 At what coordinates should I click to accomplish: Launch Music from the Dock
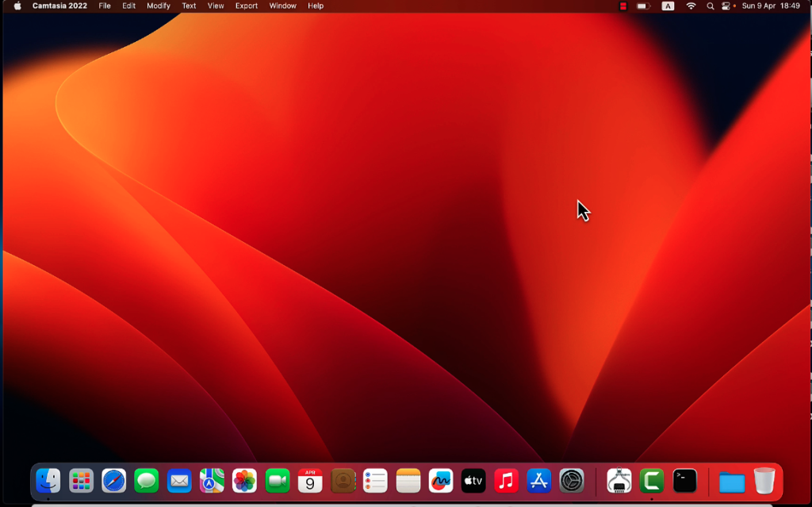click(507, 481)
